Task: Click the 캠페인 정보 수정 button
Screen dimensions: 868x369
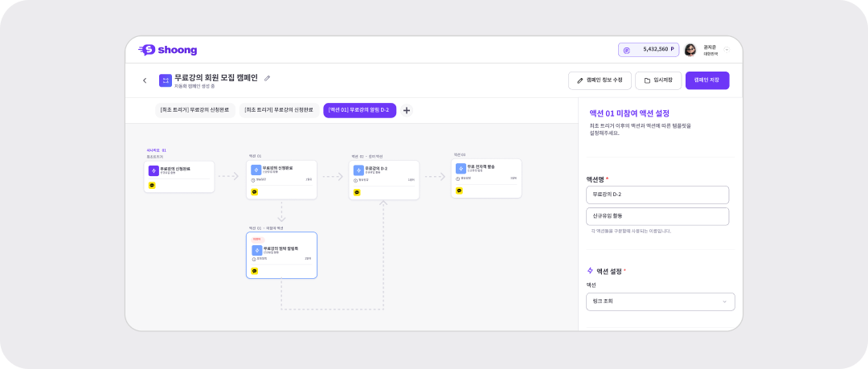Action: tap(600, 80)
